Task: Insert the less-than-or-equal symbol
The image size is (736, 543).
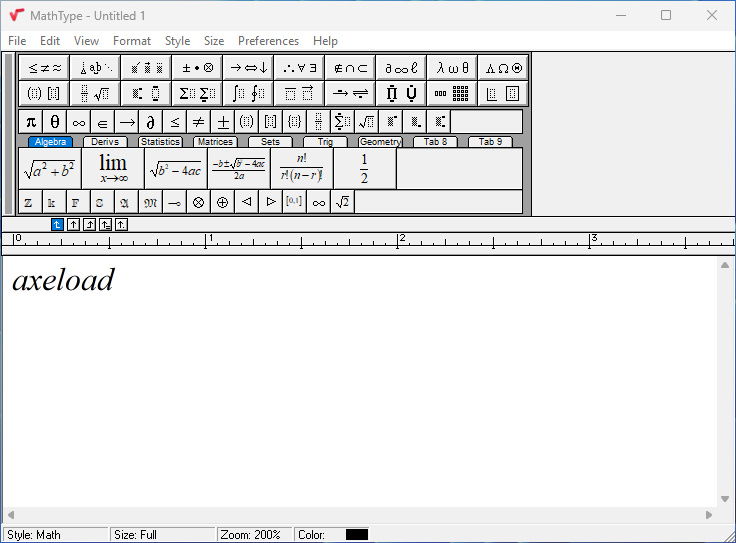Action: pos(175,122)
